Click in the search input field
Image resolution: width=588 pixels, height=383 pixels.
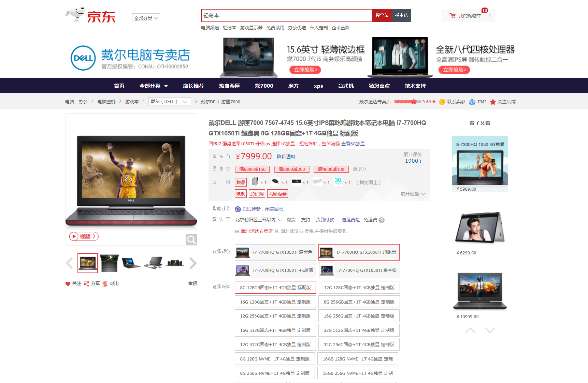click(x=287, y=15)
